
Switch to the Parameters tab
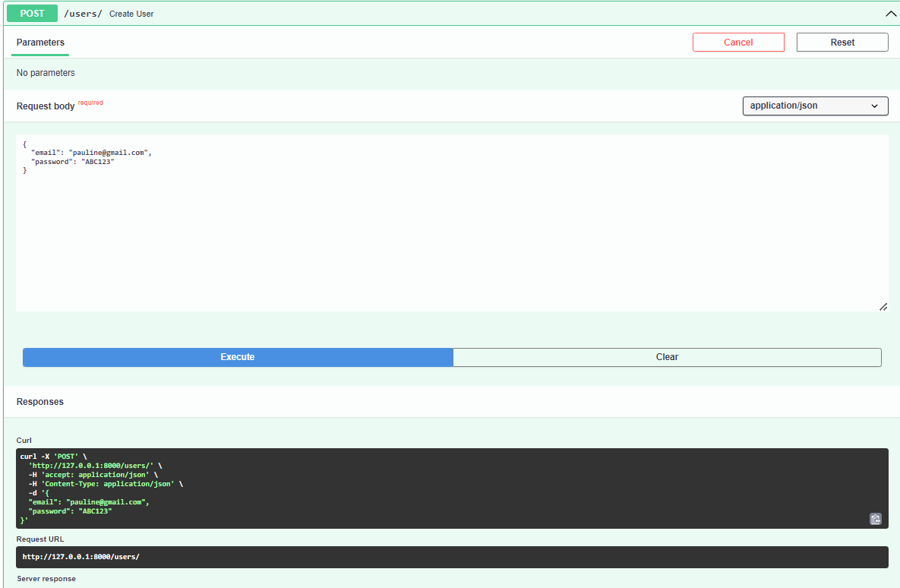pos(39,43)
